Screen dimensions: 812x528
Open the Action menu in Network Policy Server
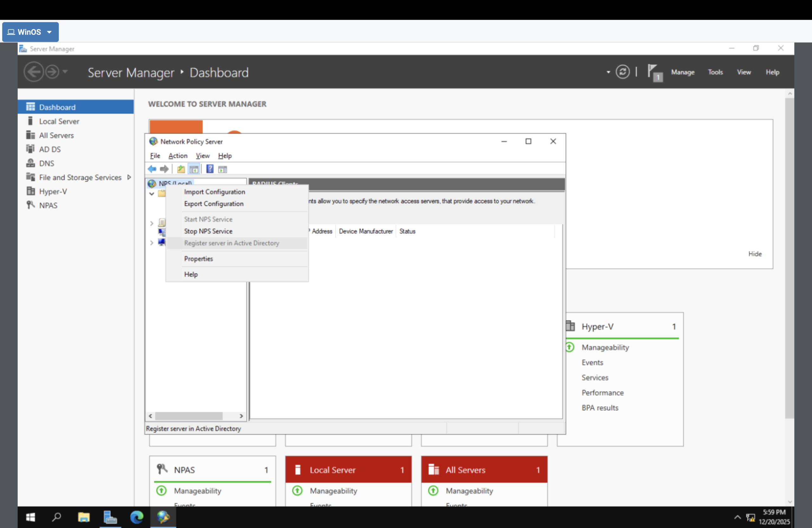point(177,155)
